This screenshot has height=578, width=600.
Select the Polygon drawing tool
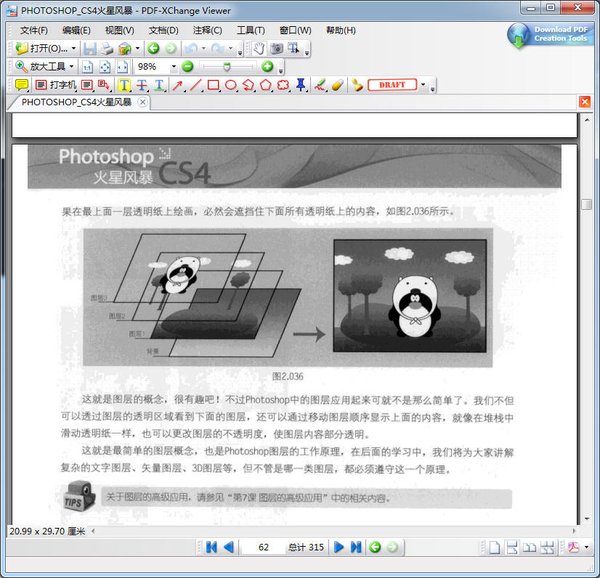point(266,85)
